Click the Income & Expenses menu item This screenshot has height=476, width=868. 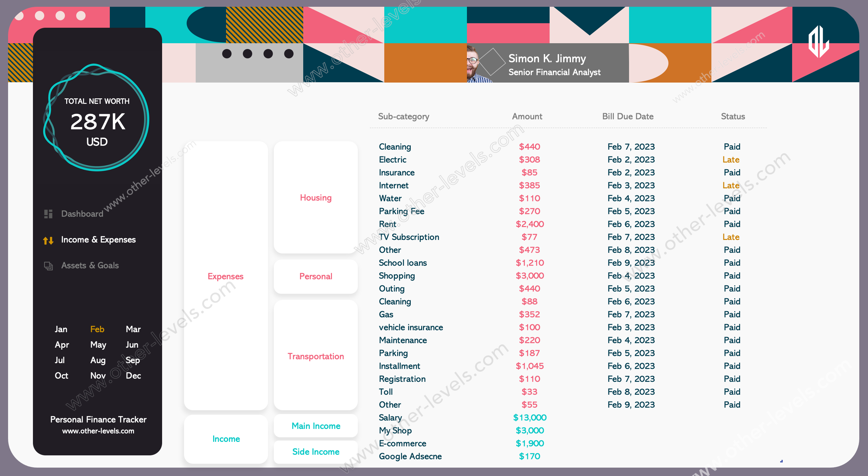point(98,240)
